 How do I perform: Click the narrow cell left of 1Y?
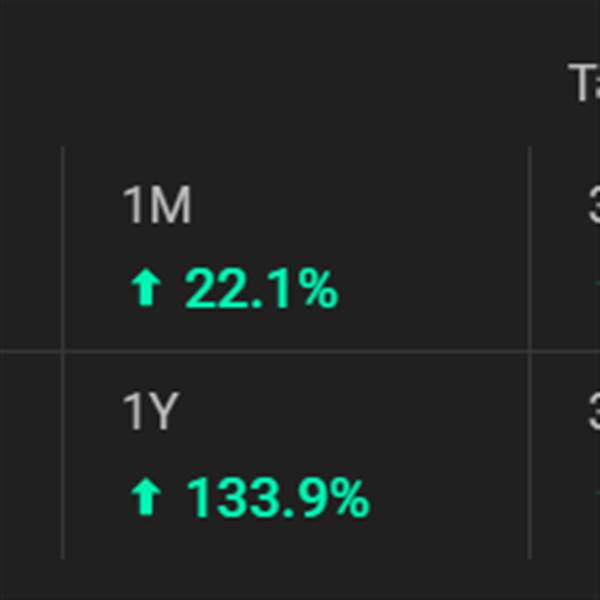coord(30,455)
